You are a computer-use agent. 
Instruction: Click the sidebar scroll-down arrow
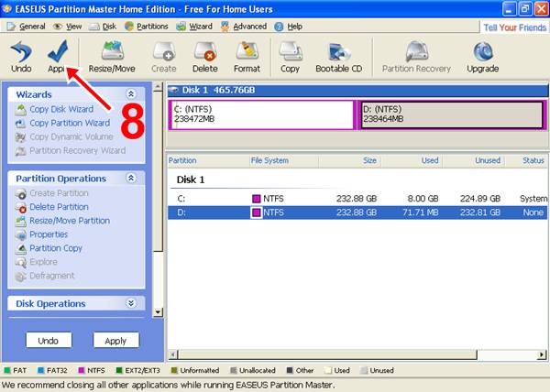click(159, 312)
